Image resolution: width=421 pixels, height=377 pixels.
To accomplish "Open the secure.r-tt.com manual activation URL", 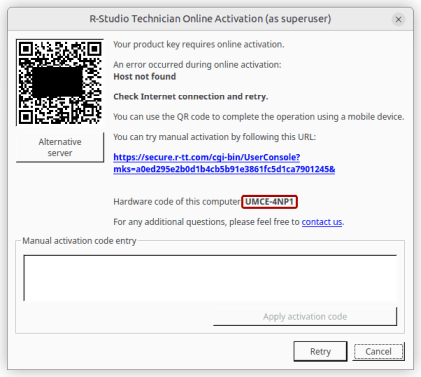I will tap(224, 163).
